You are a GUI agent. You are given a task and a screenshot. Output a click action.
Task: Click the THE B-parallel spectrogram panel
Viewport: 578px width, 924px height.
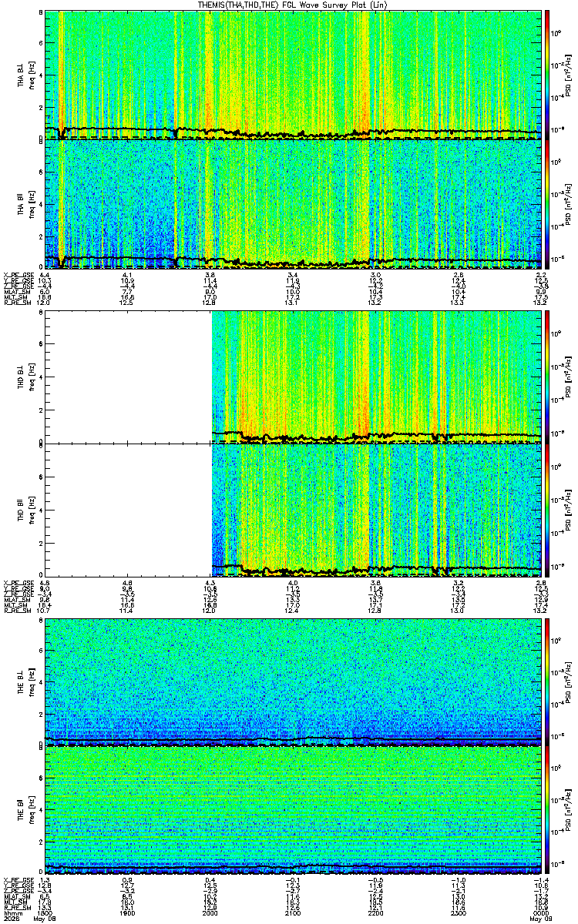point(293,812)
